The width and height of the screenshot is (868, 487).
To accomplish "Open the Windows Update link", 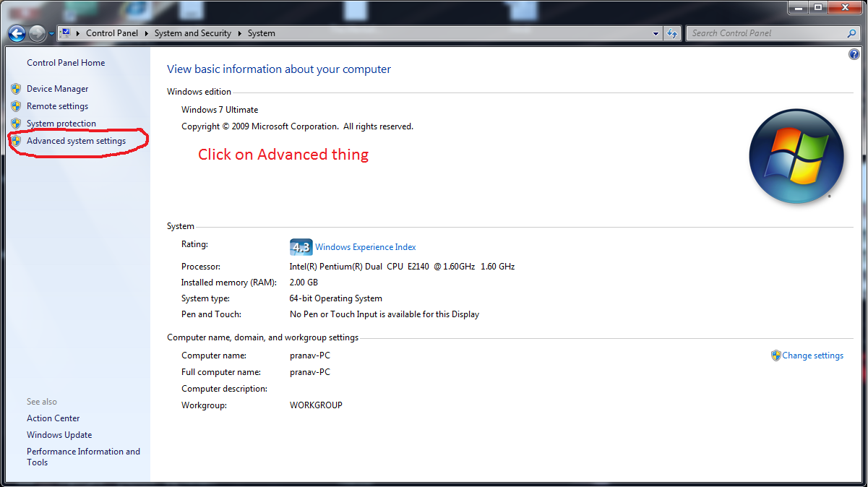I will pos(59,435).
